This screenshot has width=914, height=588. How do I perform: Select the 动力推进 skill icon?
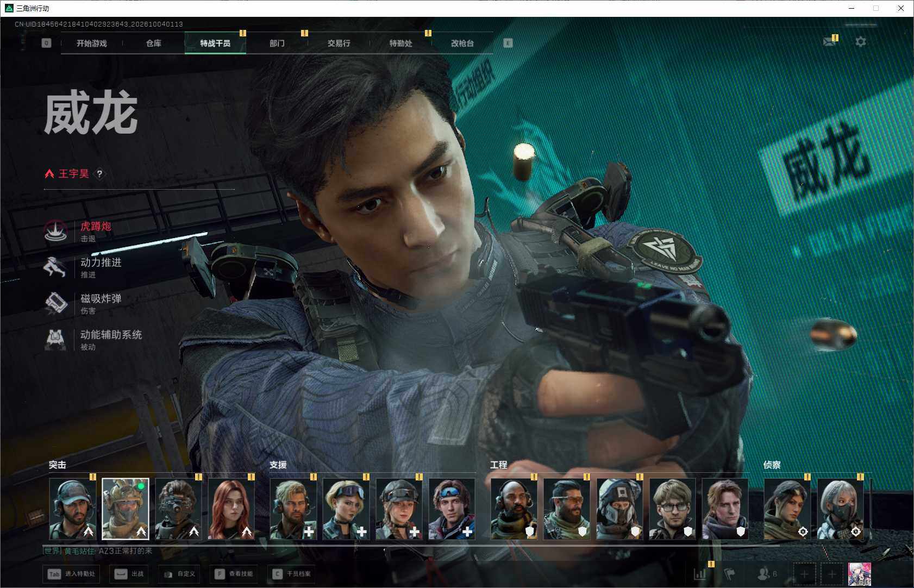[55, 267]
